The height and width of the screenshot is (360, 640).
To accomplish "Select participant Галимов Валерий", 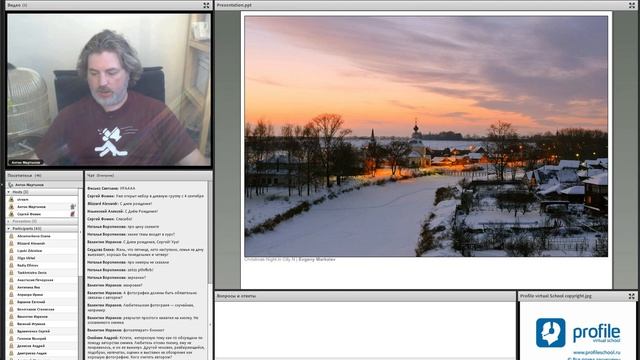I will pos(42,339).
